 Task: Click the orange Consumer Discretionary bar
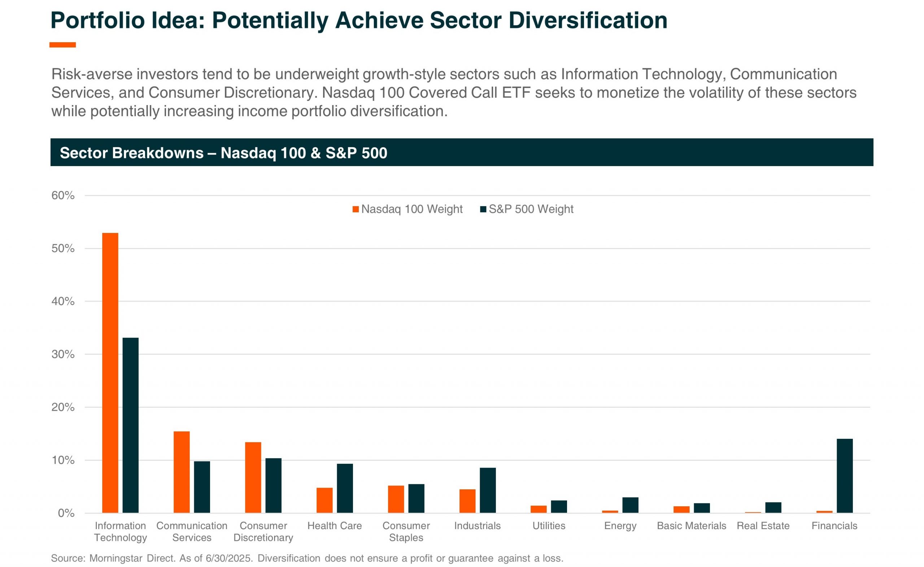253,477
